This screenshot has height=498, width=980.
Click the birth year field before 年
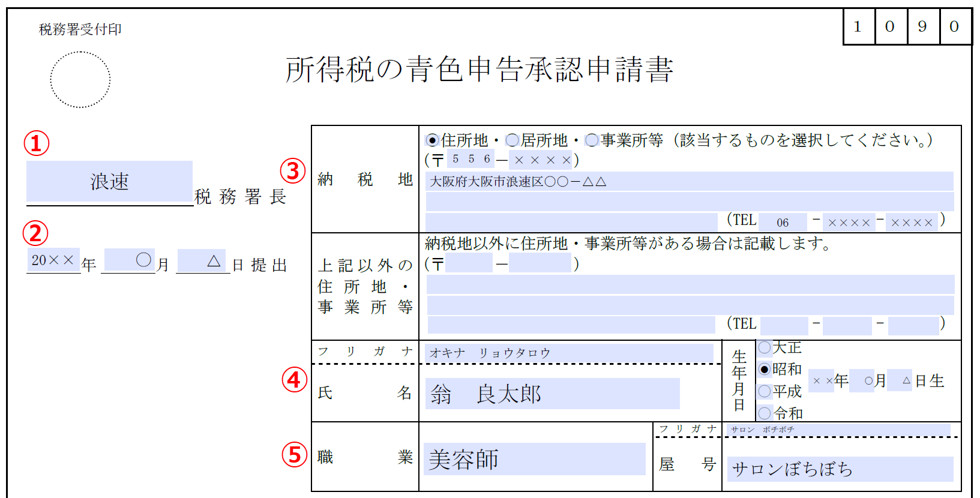pos(821,380)
